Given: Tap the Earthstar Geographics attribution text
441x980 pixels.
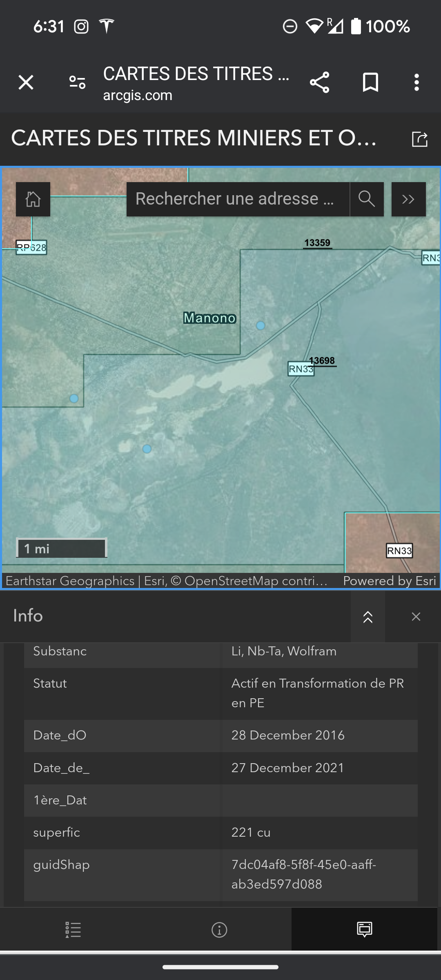Looking at the screenshot, I should coord(70,581).
